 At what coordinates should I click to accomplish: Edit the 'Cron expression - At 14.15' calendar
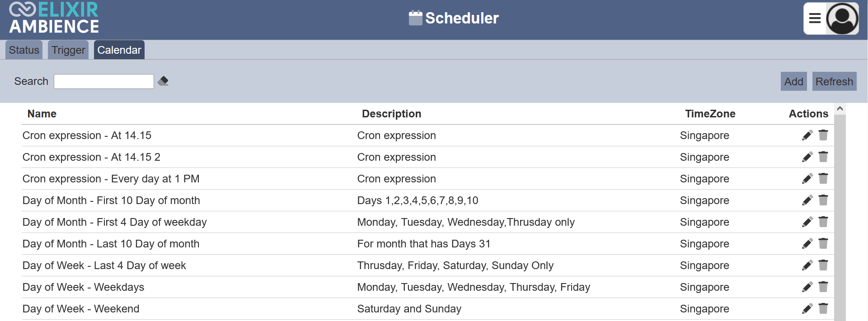pyautogui.click(x=807, y=135)
